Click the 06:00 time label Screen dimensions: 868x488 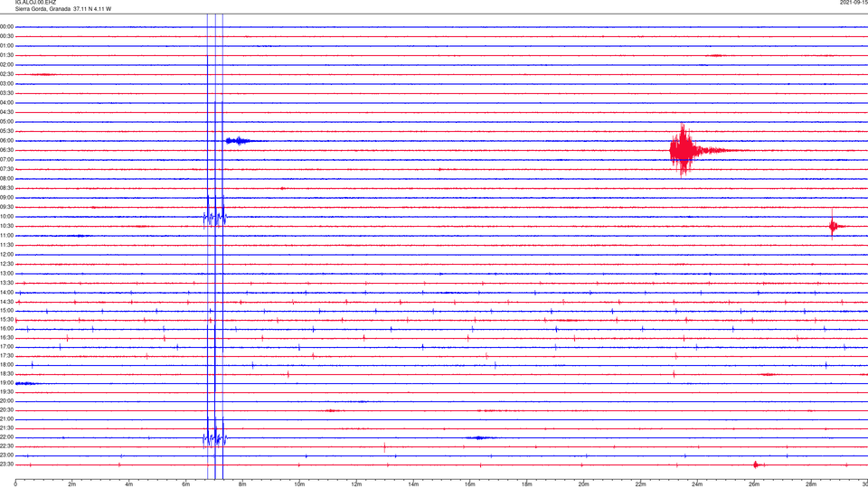[x=6, y=141]
